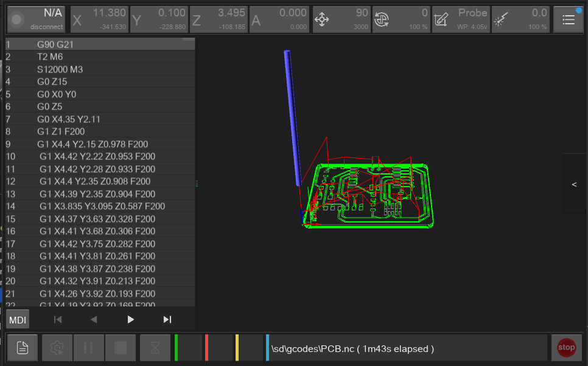Select G-code line 1 G90 G21
This screenshot has width=588, height=366.
(100, 44)
